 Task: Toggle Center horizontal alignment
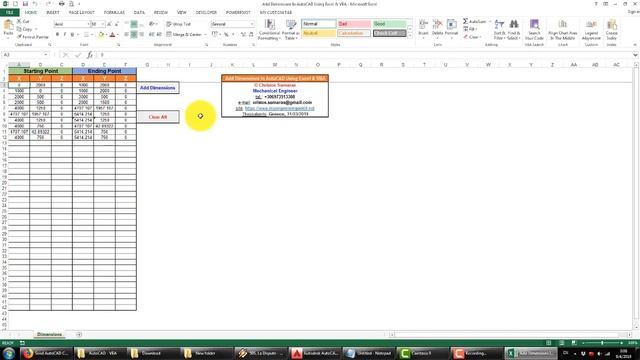[134, 35]
